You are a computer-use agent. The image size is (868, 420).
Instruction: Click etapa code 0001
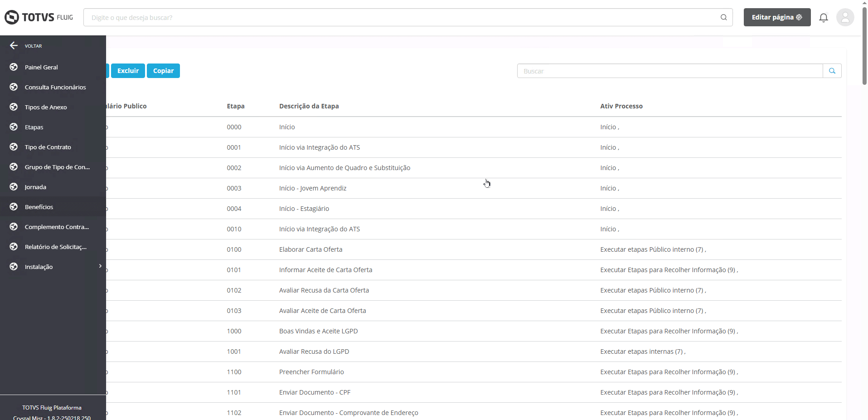pyautogui.click(x=234, y=147)
